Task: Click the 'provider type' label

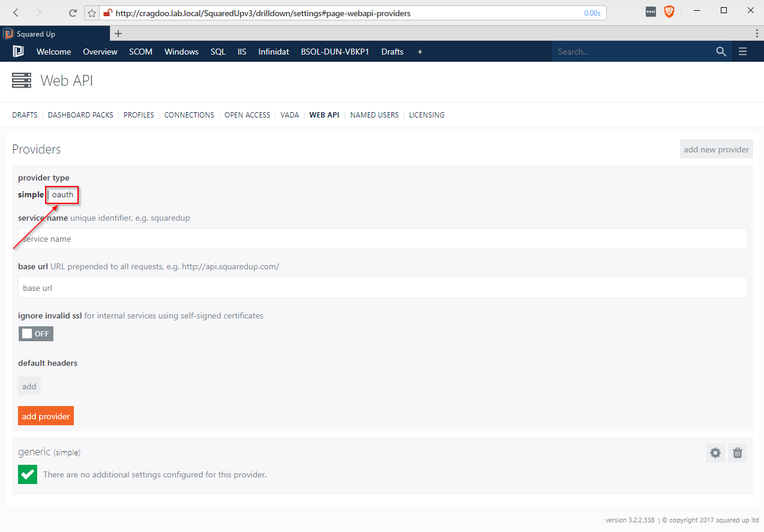Action: pyautogui.click(x=44, y=178)
